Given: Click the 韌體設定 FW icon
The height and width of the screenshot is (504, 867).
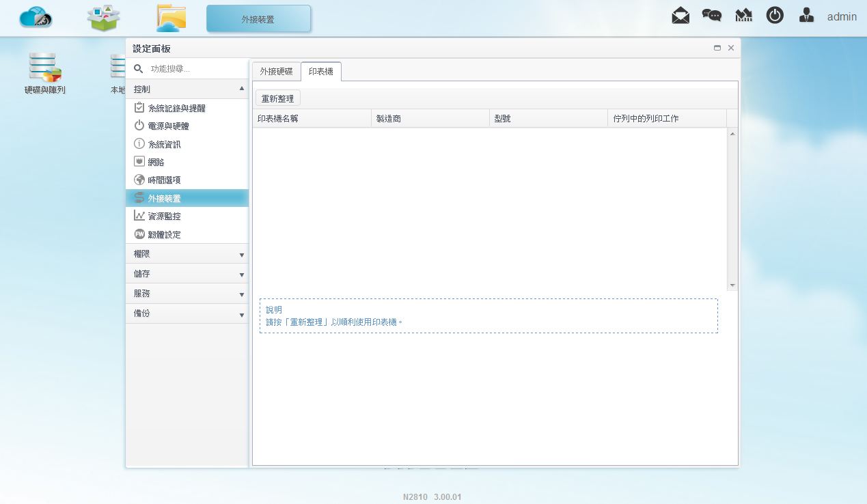Looking at the screenshot, I should 139,234.
